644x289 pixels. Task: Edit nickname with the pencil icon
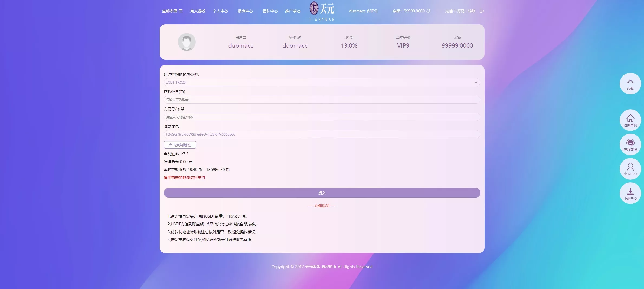click(x=299, y=37)
